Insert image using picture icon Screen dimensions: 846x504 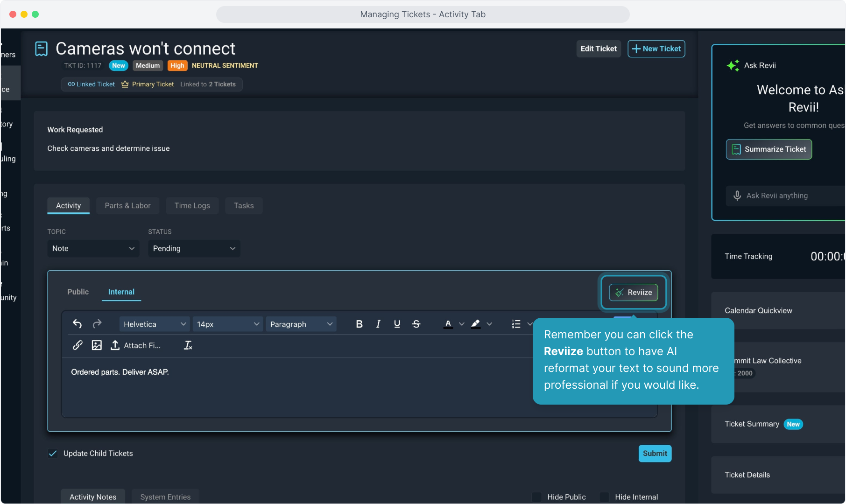pos(97,345)
